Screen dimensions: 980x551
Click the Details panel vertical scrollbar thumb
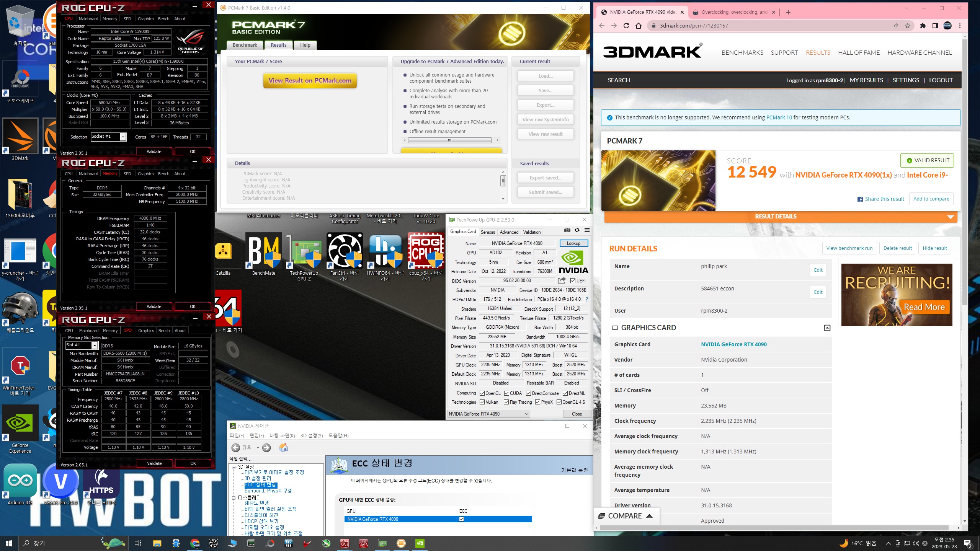pyautogui.click(x=503, y=181)
